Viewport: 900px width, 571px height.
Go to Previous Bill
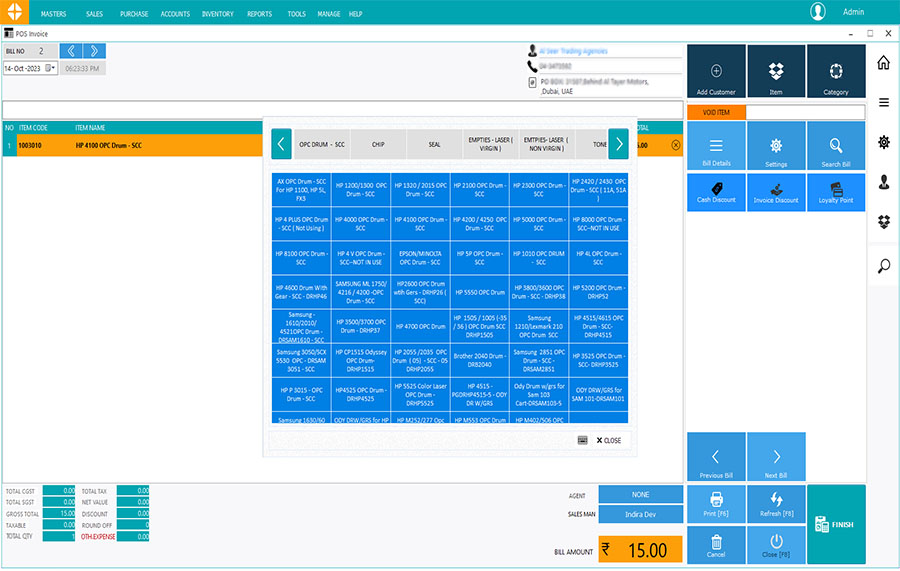pyautogui.click(x=716, y=457)
